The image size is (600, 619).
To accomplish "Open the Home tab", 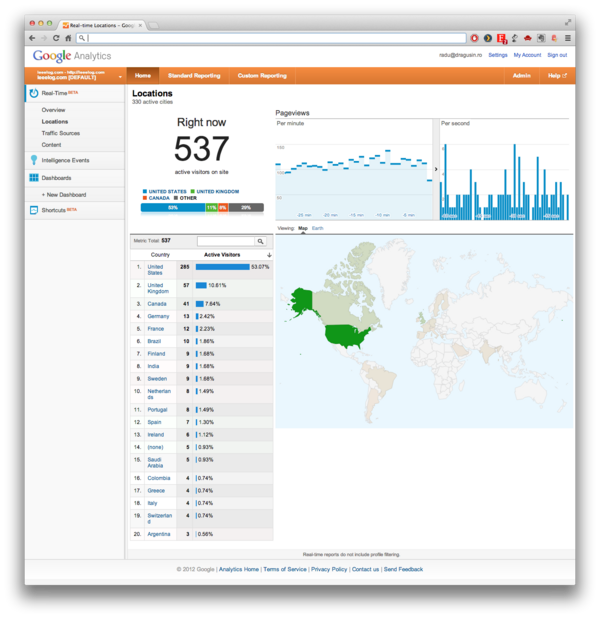I will click(143, 75).
